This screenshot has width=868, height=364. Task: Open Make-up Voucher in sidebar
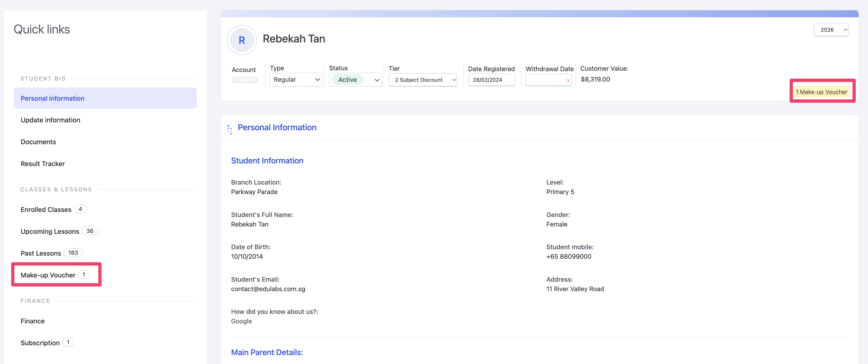48,275
